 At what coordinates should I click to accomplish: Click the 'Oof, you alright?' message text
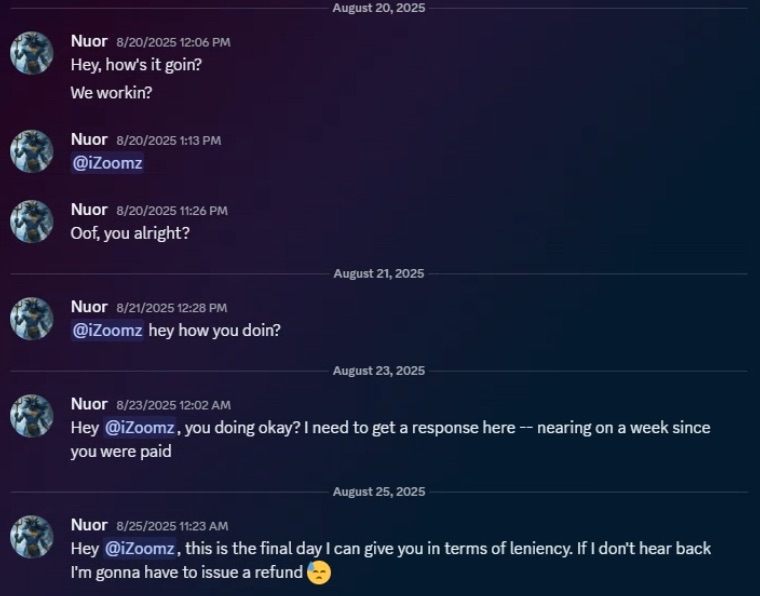(x=130, y=234)
